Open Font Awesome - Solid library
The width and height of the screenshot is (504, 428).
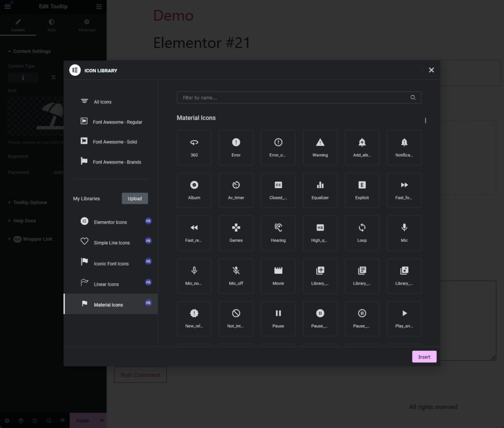point(111,142)
